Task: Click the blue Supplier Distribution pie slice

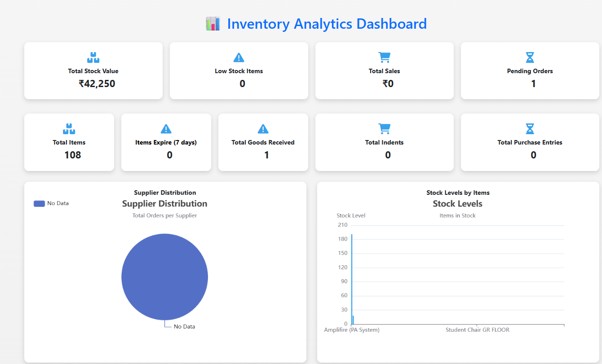Action: click(165, 277)
